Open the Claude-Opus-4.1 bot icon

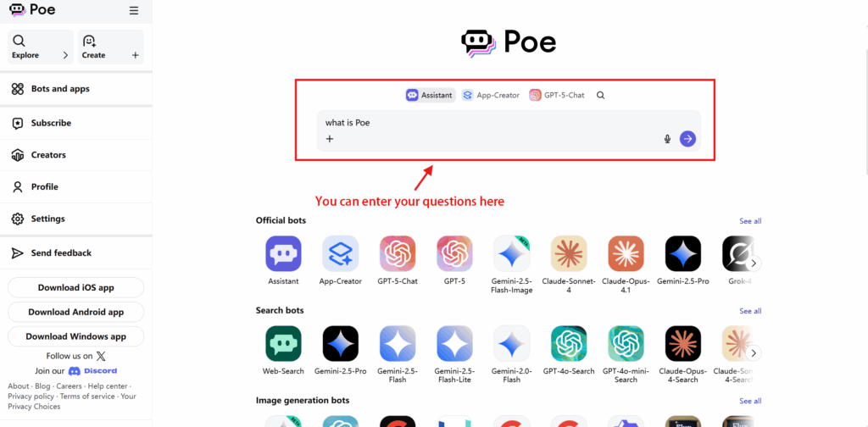coord(626,254)
